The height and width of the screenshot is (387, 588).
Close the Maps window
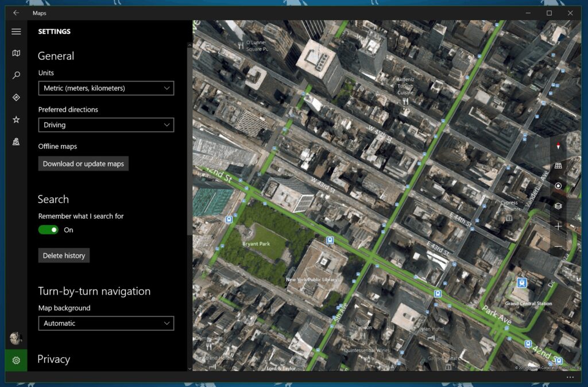(x=570, y=13)
